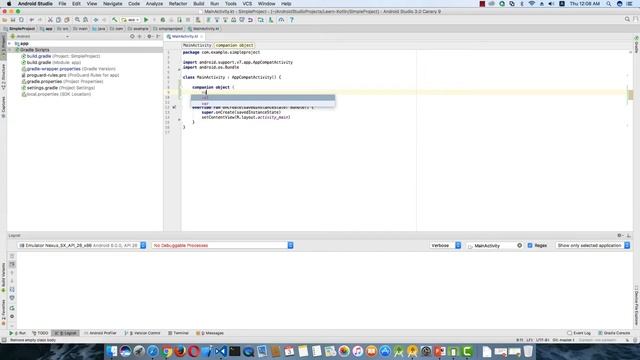The height and width of the screenshot is (360, 640).
Task: Click the Copy icon in toolbar
Action: click(x=58, y=20)
